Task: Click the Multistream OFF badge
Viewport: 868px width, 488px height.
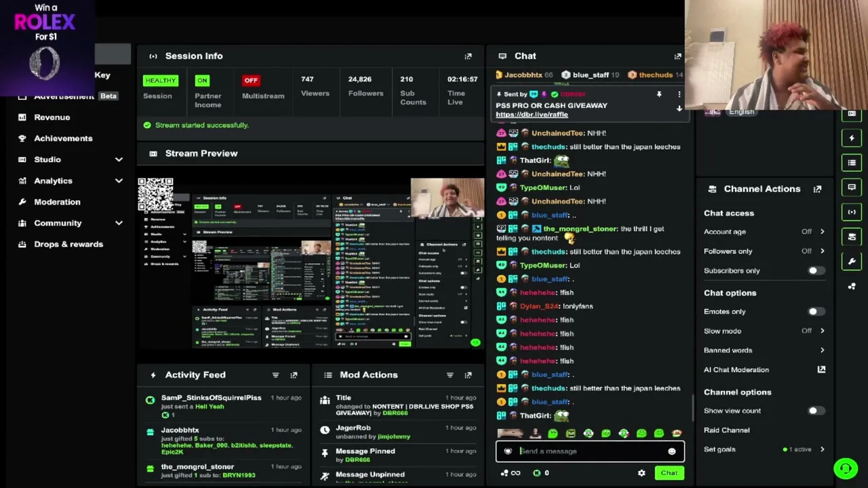Action: point(251,81)
